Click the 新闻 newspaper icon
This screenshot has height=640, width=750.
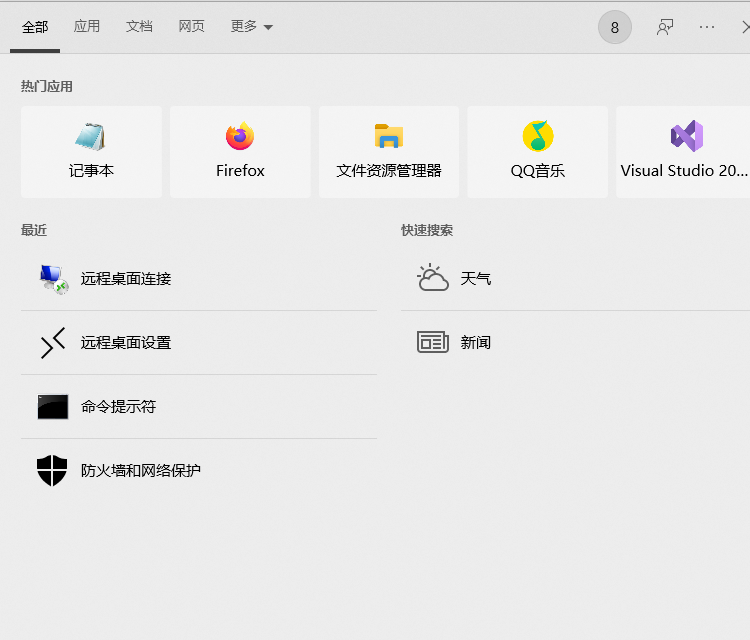click(x=433, y=342)
